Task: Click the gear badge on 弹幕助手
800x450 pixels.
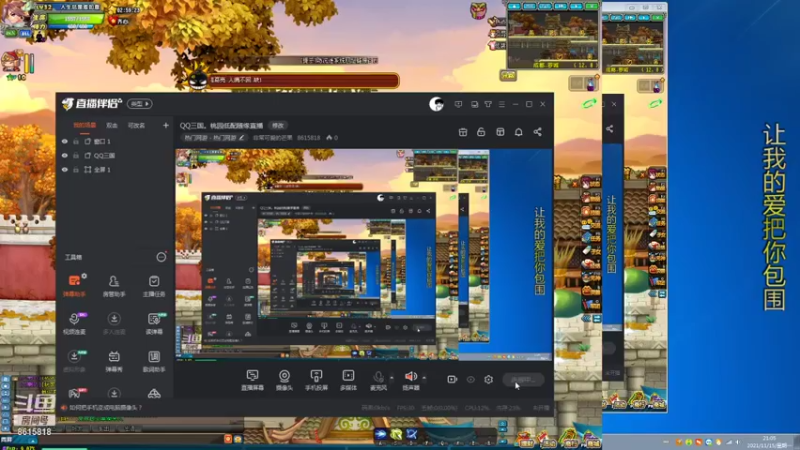Action: pos(84,276)
